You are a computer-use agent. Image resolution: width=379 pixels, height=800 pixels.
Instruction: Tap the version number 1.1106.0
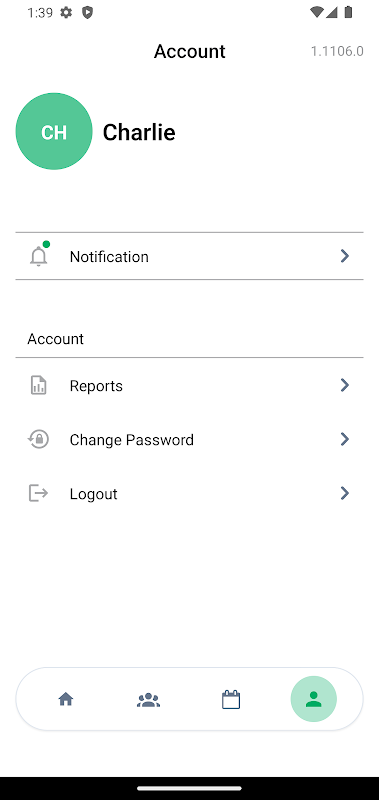337,51
